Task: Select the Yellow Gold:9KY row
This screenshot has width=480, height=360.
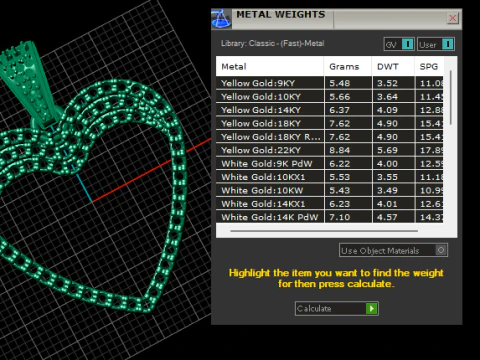Action: point(330,83)
